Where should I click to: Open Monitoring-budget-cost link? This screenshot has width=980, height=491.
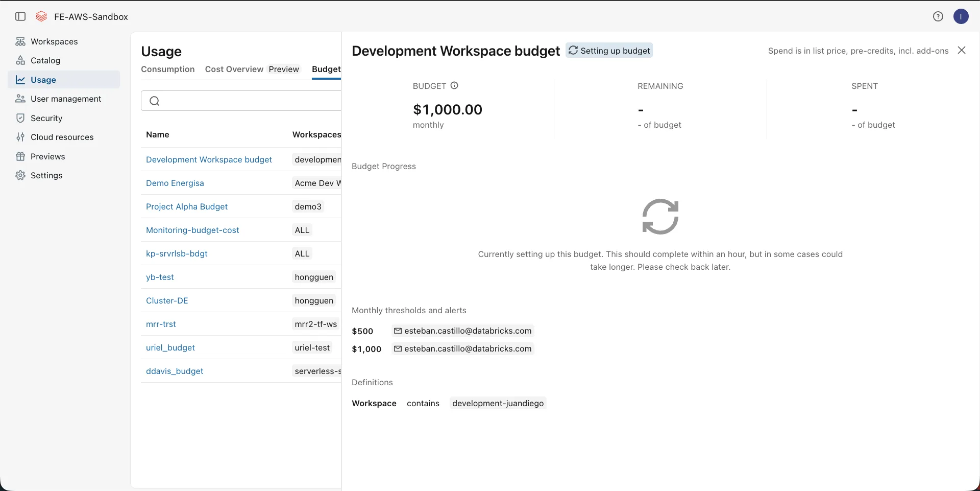(x=192, y=230)
